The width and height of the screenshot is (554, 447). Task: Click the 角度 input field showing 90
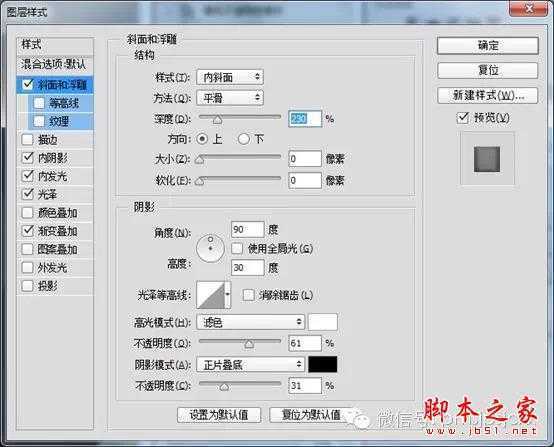click(x=247, y=229)
